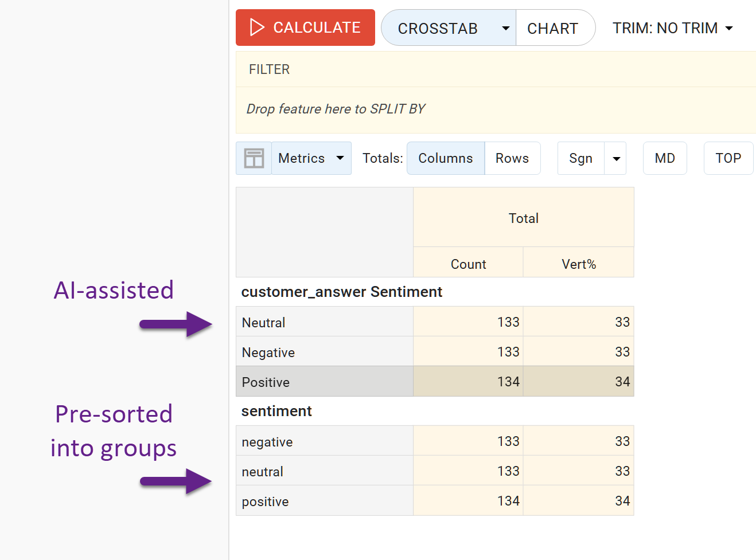This screenshot has height=560, width=756.
Task: Switch to the CHART view
Action: click(x=552, y=28)
